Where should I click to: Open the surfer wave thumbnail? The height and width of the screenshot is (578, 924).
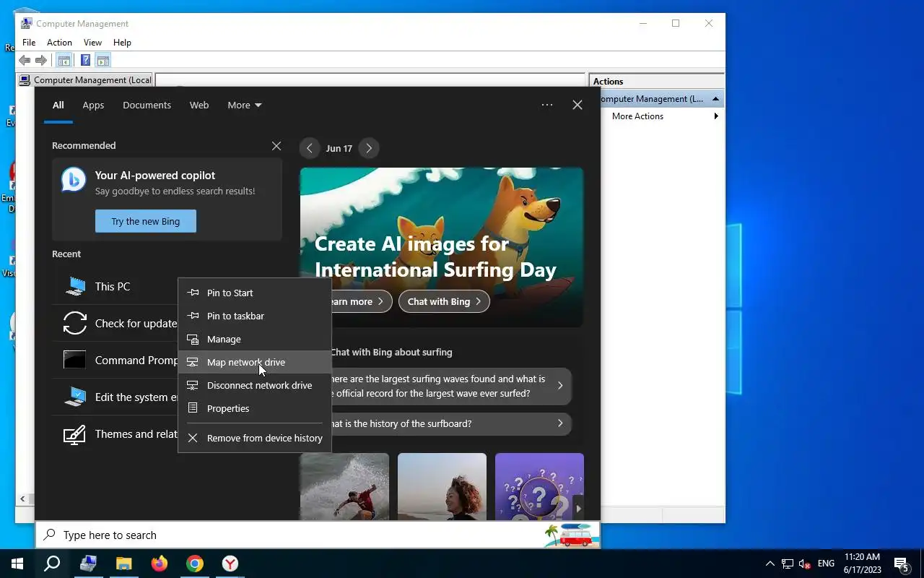pyautogui.click(x=344, y=486)
